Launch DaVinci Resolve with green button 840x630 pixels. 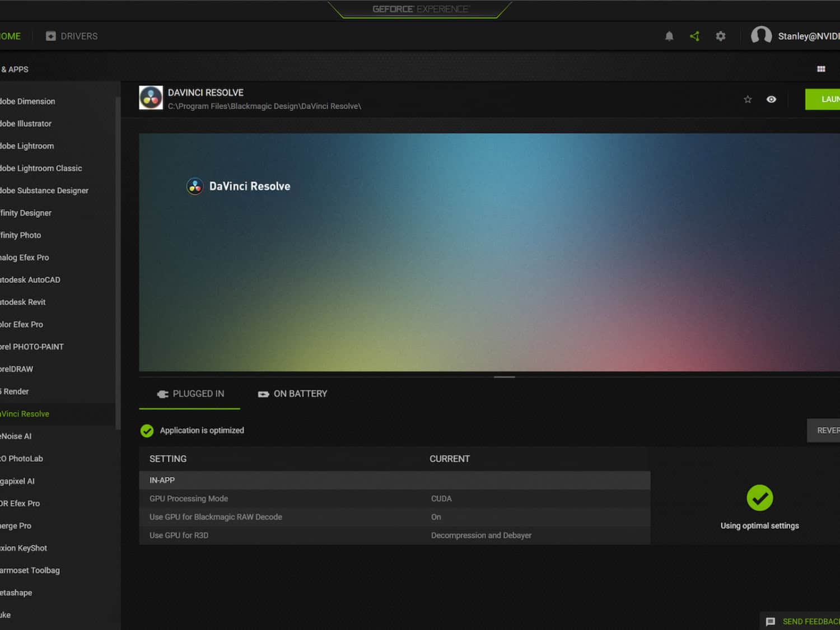pyautogui.click(x=823, y=99)
